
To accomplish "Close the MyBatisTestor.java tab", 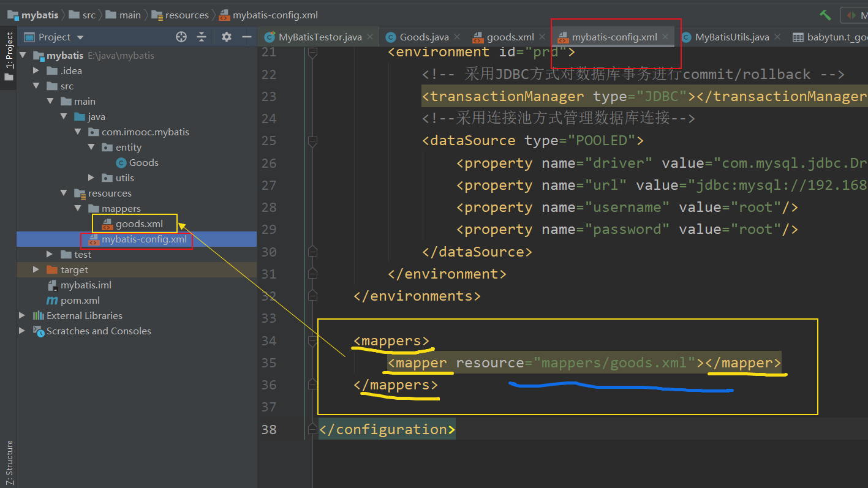I will coord(371,37).
